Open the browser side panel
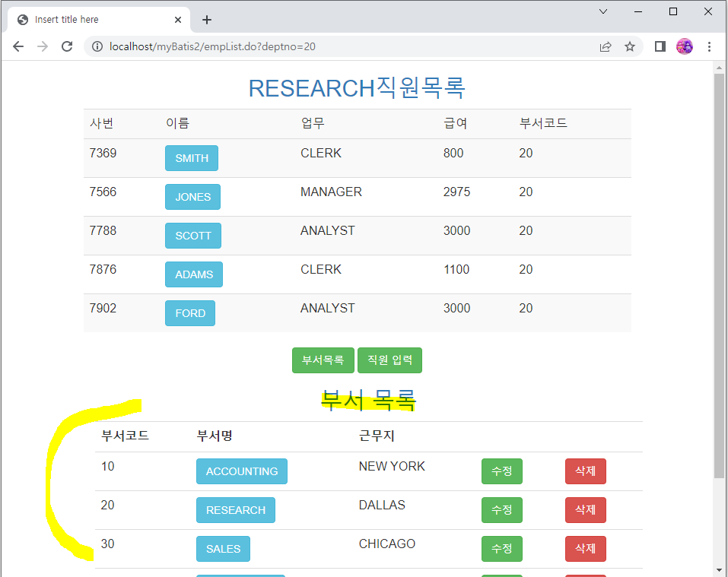 (x=660, y=46)
